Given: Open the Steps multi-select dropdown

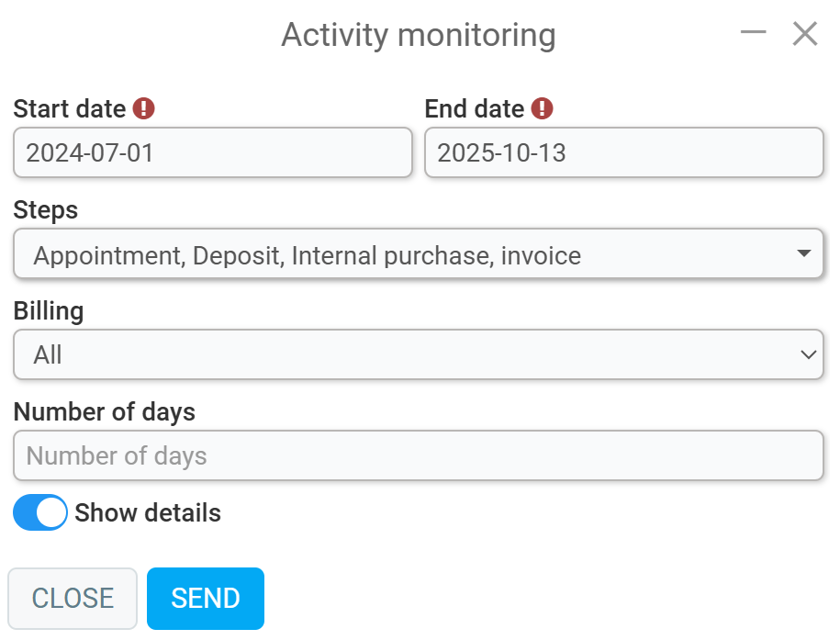Looking at the screenshot, I should pyautogui.click(x=404, y=254).
